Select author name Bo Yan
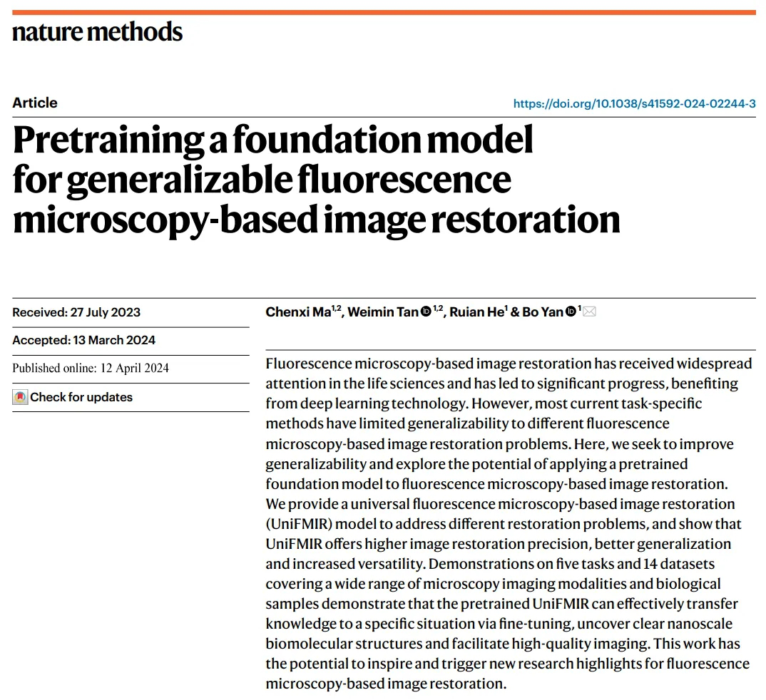This screenshot has height=700, width=766. coord(543,313)
